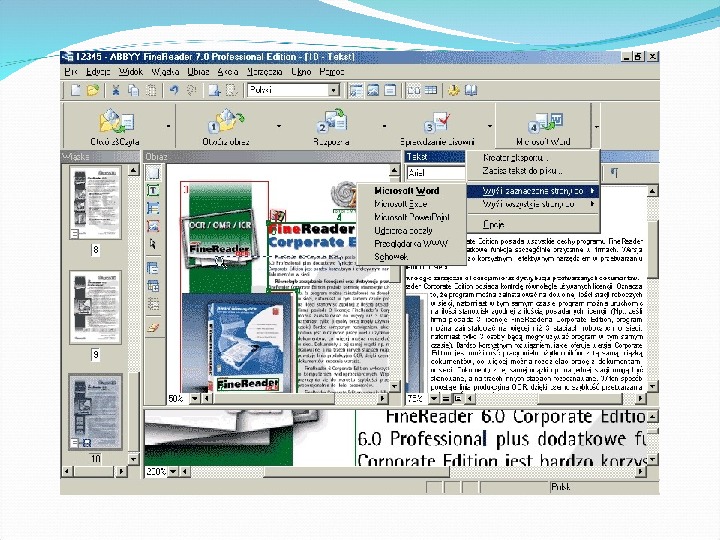Open the Widok menu

tap(131, 72)
